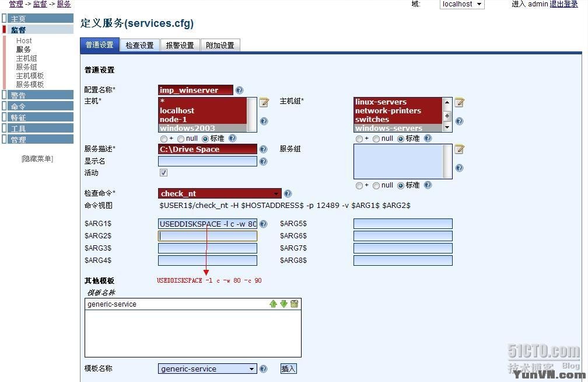Click the 隐藏菜单 link

(37, 159)
